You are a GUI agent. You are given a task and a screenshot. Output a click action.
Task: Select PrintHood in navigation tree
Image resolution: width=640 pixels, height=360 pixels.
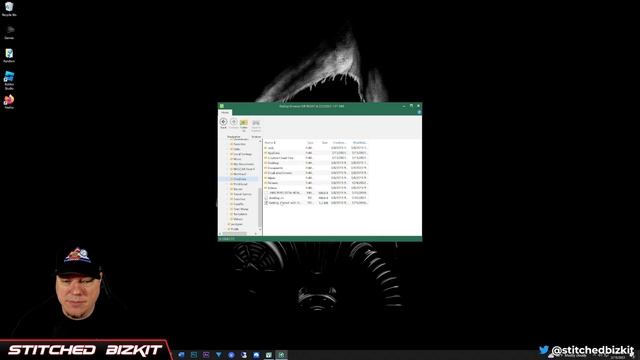tap(240, 184)
